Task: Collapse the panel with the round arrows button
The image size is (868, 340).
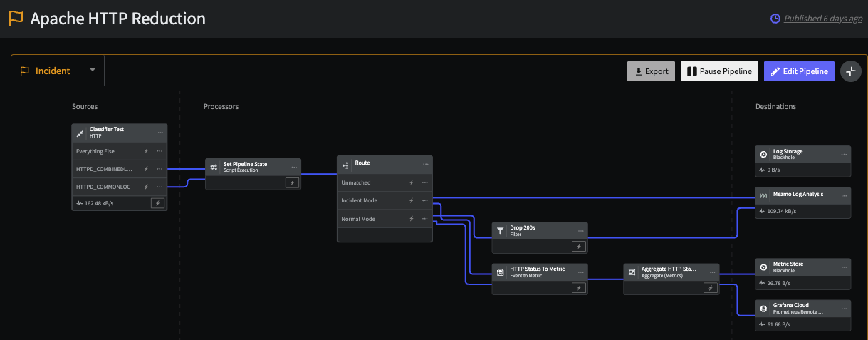Action: click(850, 71)
